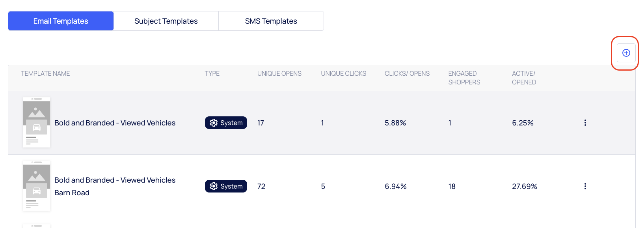Click the add new template plus icon
Screen dimensions: 644x228
pos(626,53)
